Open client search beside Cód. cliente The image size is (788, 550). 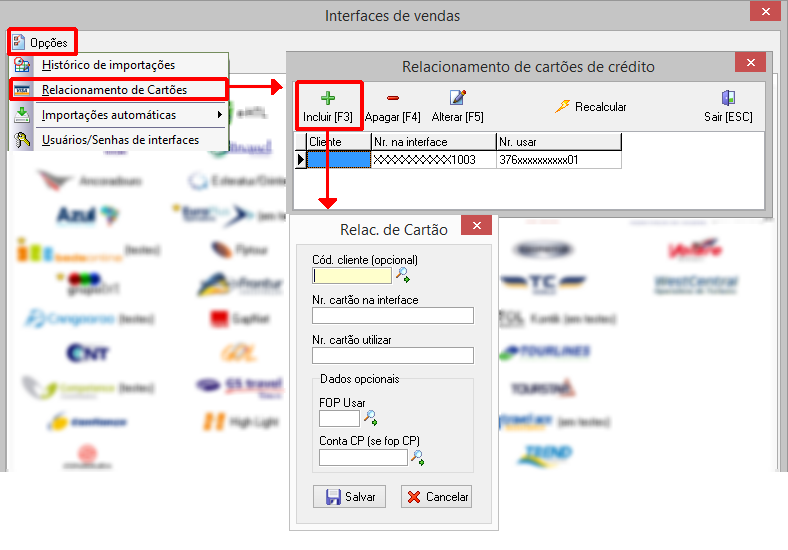pyautogui.click(x=403, y=275)
